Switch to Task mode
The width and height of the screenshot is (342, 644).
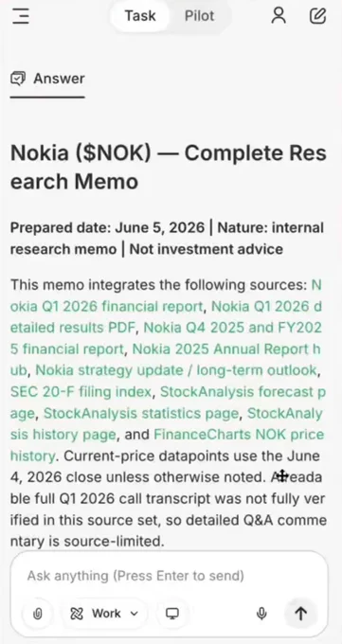click(x=140, y=16)
